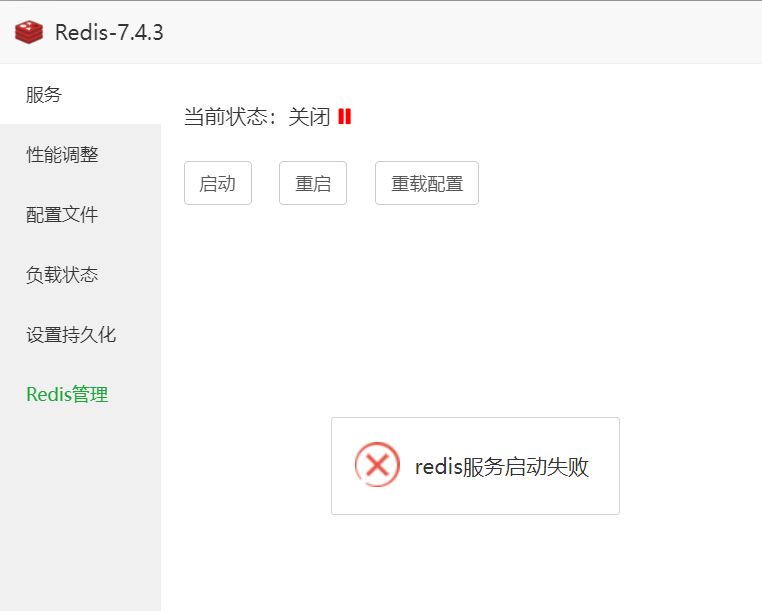Click the 重启 button
The width and height of the screenshot is (762, 611).
pyautogui.click(x=313, y=183)
